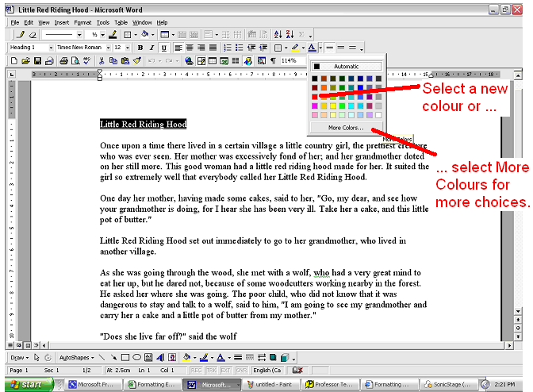The height and width of the screenshot is (392, 533).
Task: Open the Table menu
Action: [121, 23]
